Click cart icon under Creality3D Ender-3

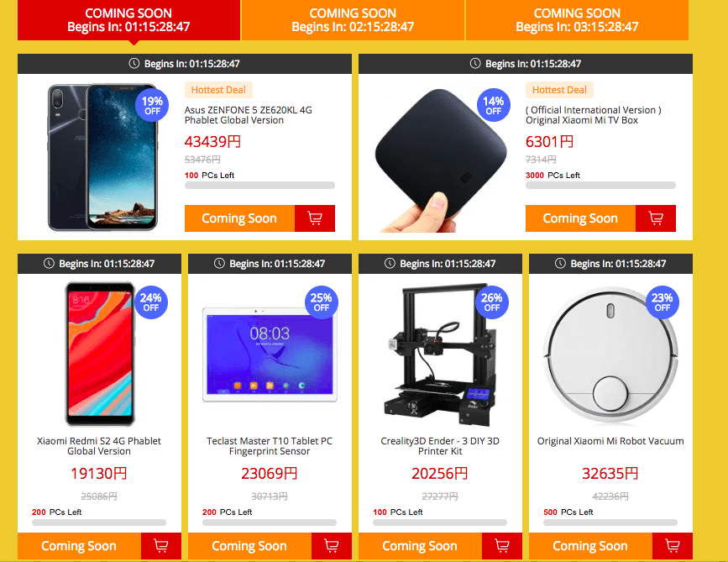pyautogui.click(x=502, y=546)
